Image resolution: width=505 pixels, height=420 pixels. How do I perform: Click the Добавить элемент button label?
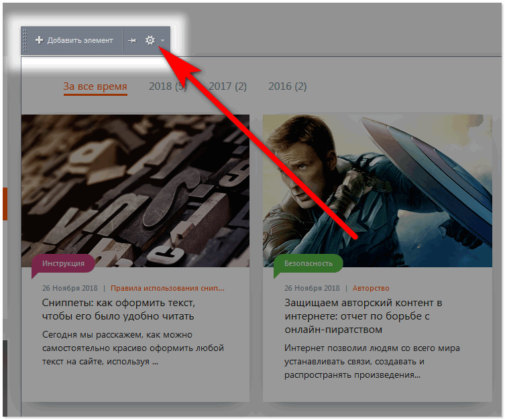coord(80,40)
